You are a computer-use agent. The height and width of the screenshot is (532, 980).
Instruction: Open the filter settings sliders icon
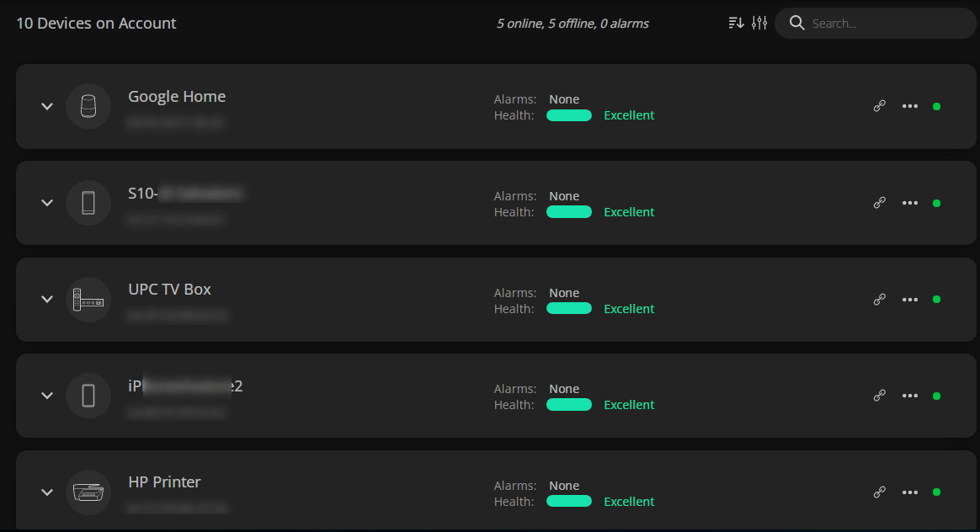tap(759, 24)
